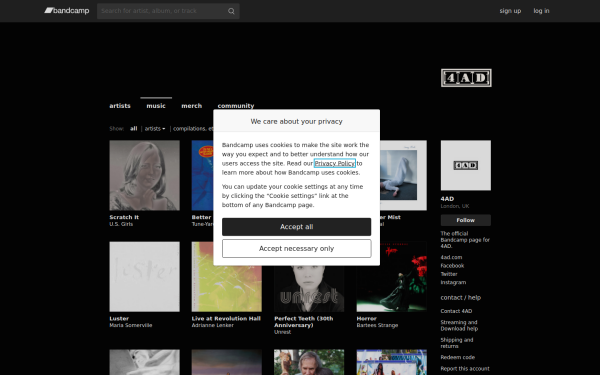Open the Instagram link
Screen dimensions: 600x375
[453, 282]
